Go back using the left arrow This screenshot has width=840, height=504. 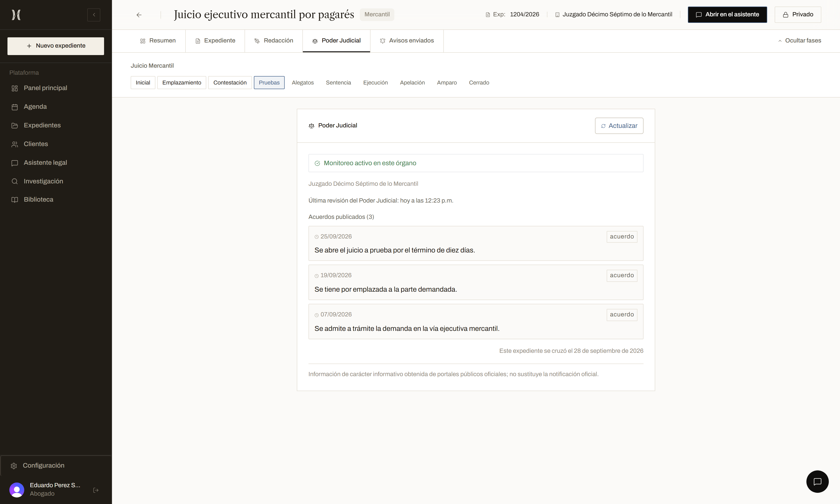coord(139,15)
